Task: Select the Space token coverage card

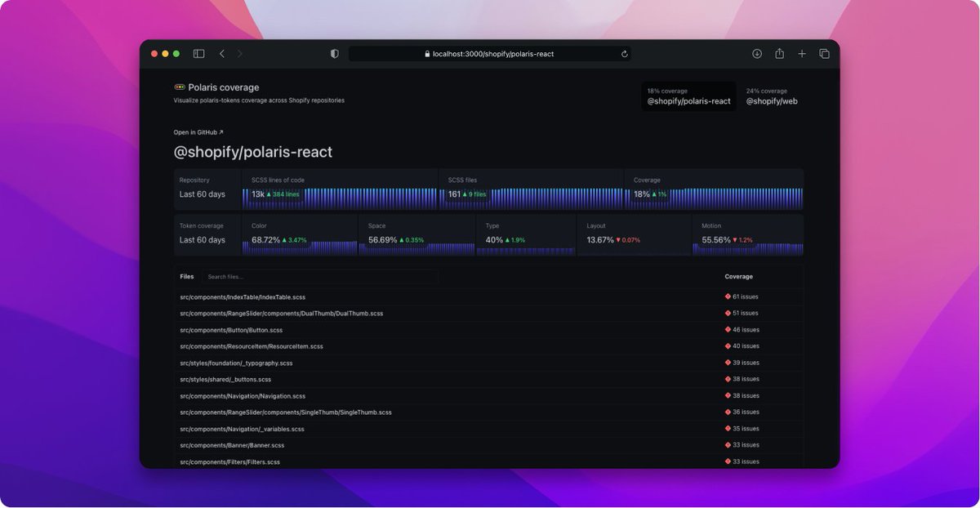Action: point(416,235)
